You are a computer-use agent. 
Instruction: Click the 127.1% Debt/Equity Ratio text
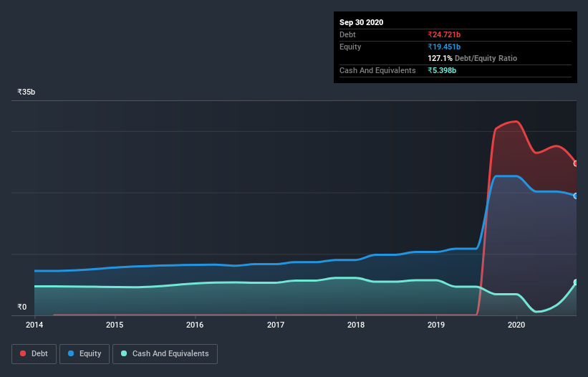pyautogui.click(x=472, y=58)
